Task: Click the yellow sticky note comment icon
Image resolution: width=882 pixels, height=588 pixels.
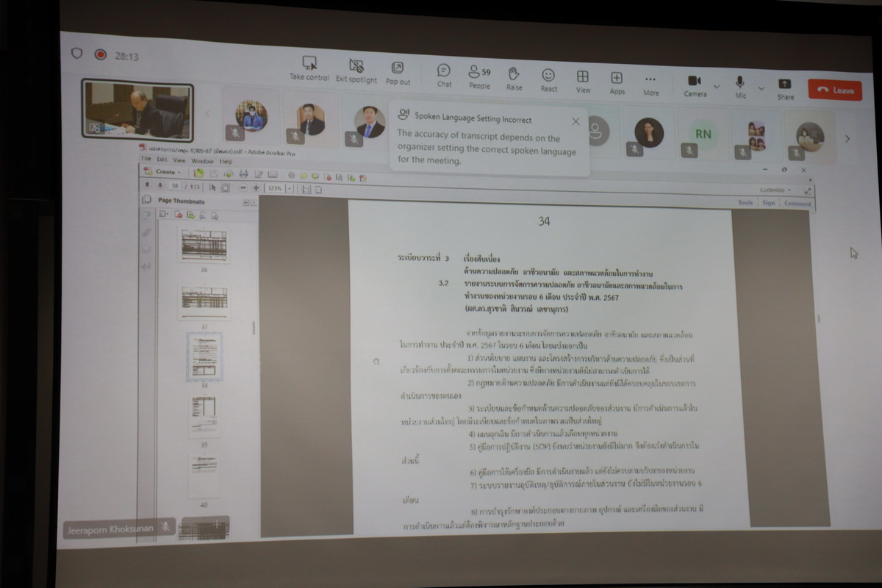Action: 304,176
